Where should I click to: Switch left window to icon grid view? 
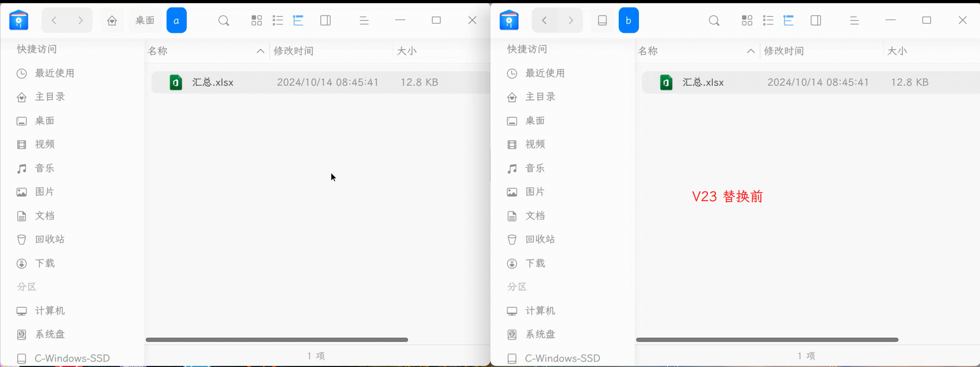pos(257,20)
